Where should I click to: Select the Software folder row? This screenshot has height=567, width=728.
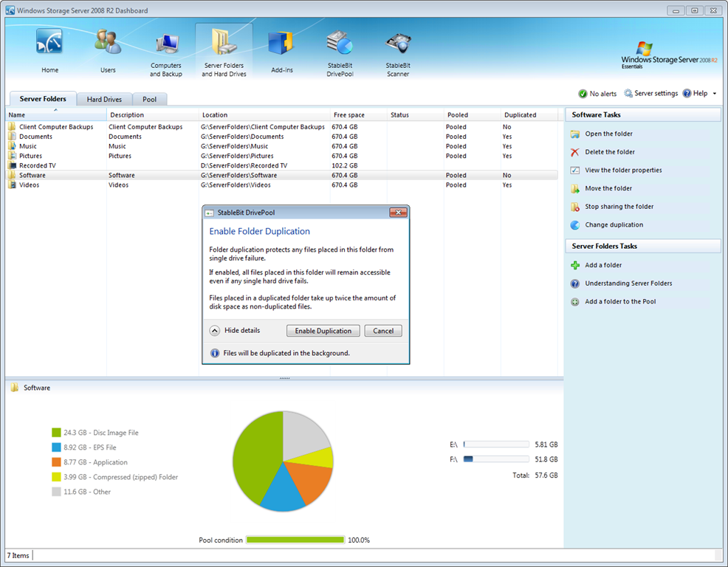tap(282, 175)
